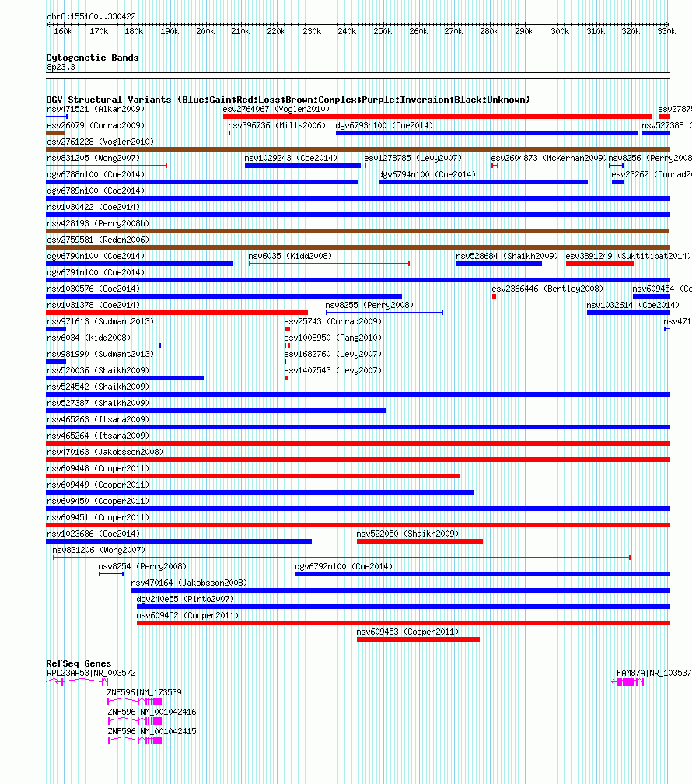The width and height of the screenshot is (692, 784).
Task: Open nsv831206 (Wong2007) label
Action: 99,550
